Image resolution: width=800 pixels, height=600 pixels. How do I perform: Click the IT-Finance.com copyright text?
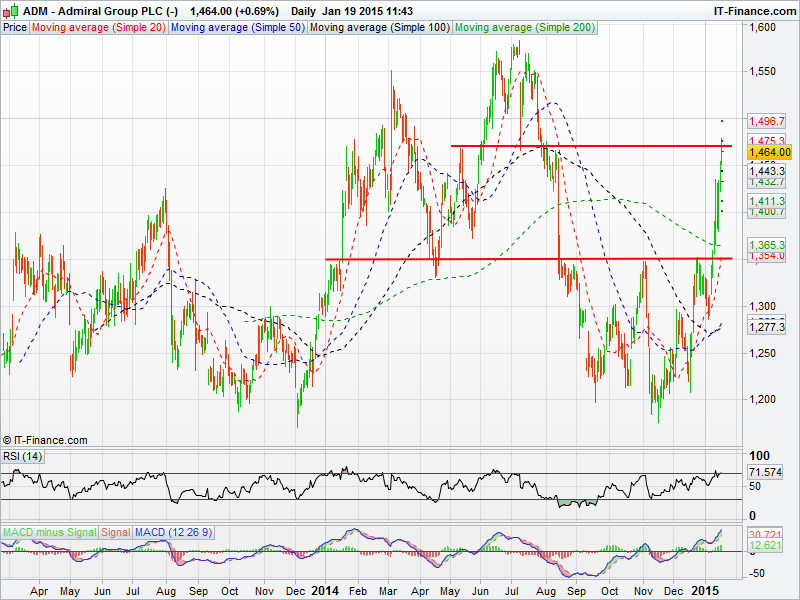tap(45, 440)
